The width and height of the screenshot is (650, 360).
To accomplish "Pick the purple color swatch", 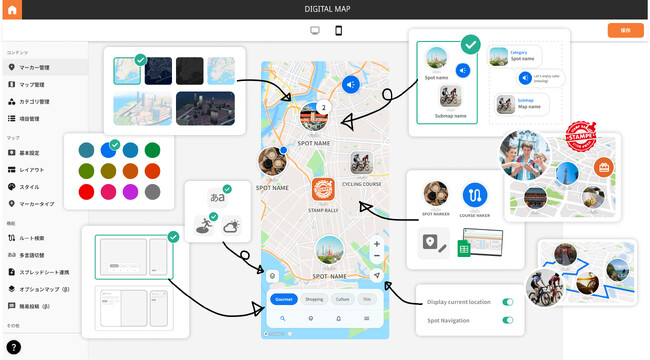I will [x=130, y=192].
